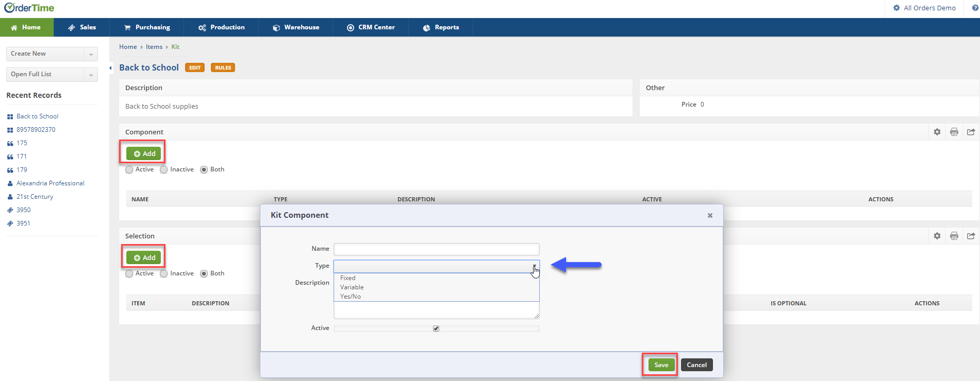Sort by IS OPTIONAL column header
The height and width of the screenshot is (381, 980).
click(788, 303)
